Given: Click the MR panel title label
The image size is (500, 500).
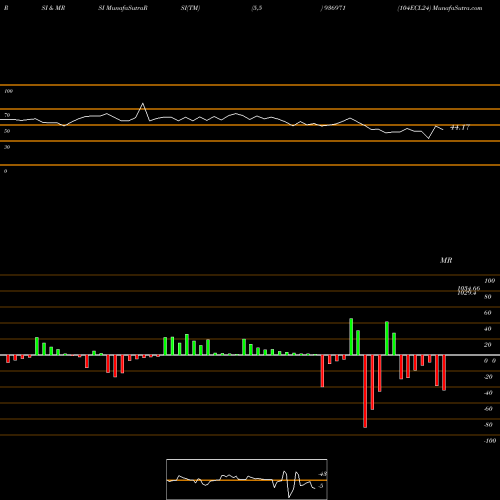Looking at the screenshot, I should [446, 260].
